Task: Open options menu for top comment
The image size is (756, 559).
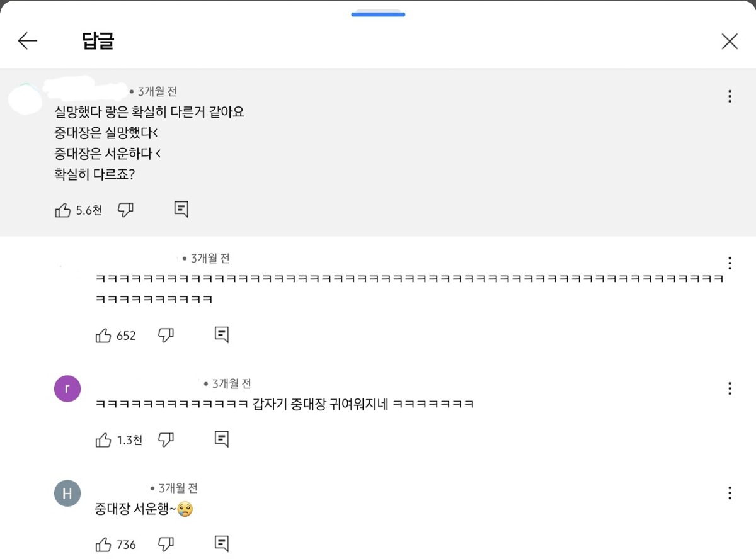Action: (729, 96)
